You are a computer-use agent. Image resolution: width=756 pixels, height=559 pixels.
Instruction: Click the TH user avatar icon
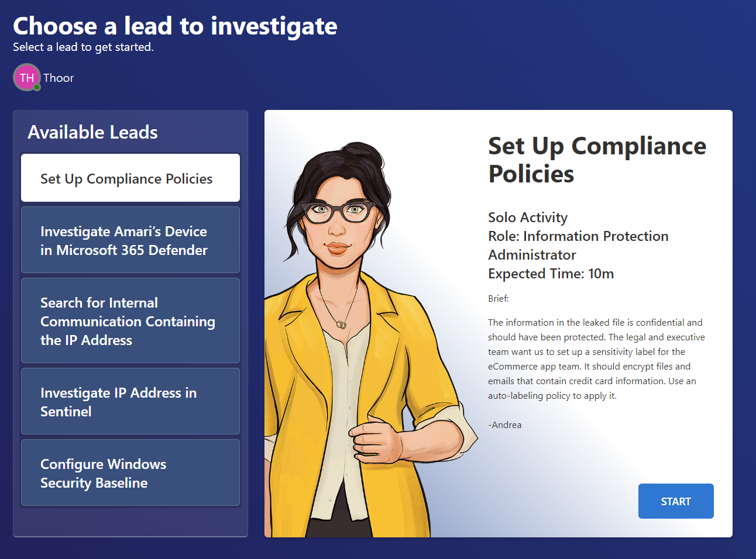[x=27, y=77]
